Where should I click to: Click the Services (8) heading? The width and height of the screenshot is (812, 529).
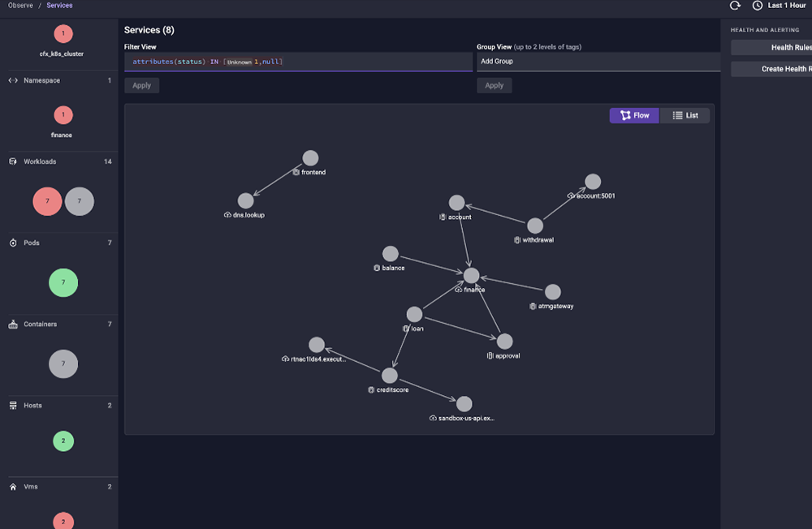click(149, 30)
